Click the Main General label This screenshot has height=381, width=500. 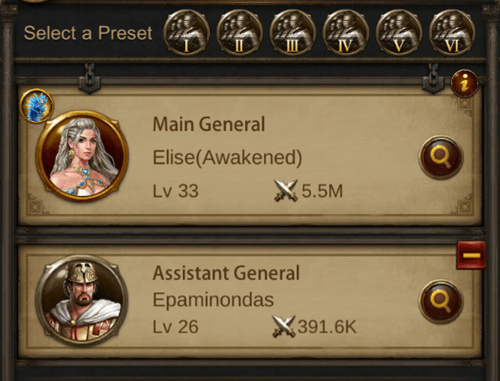(209, 124)
